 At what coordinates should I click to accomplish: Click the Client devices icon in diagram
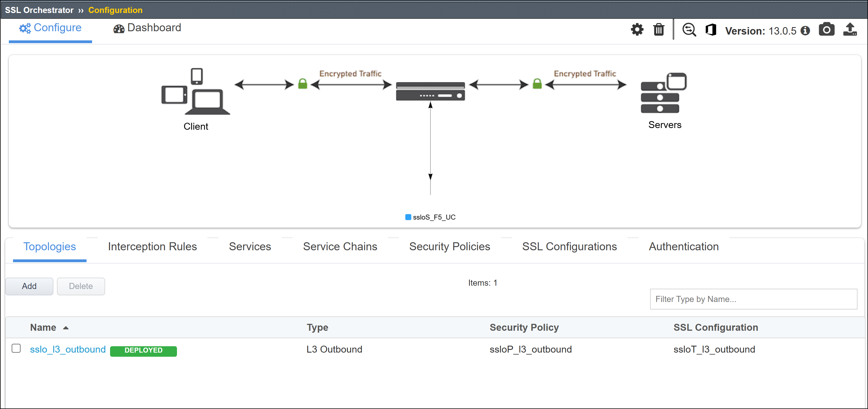[x=196, y=91]
